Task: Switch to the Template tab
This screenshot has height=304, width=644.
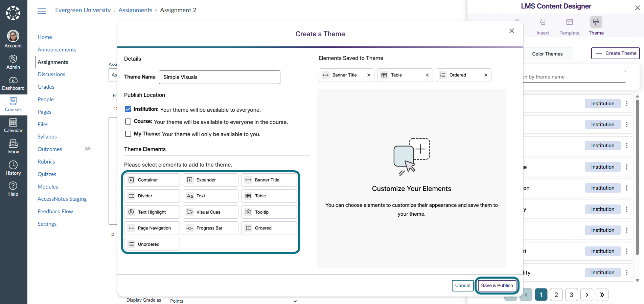Action: pyautogui.click(x=570, y=26)
